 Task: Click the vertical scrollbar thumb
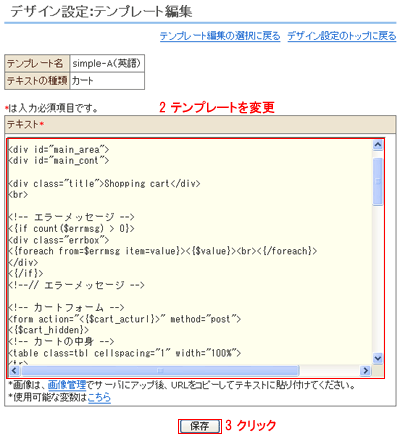click(x=378, y=181)
